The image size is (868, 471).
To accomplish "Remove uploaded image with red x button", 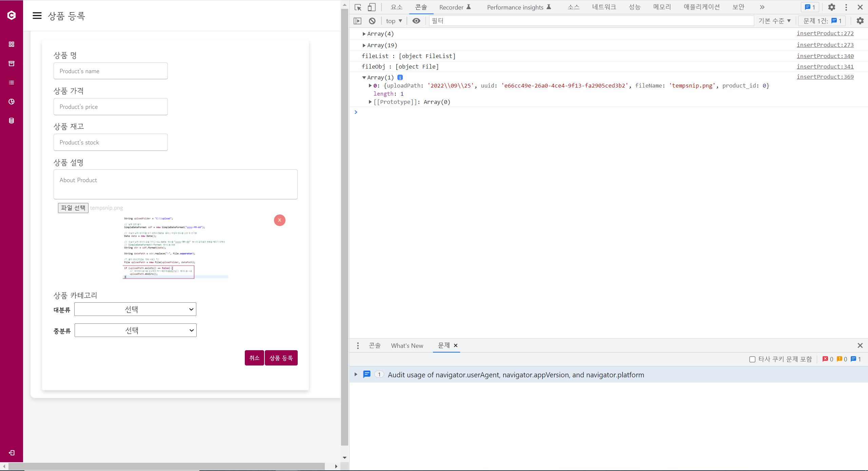I will [279, 220].
